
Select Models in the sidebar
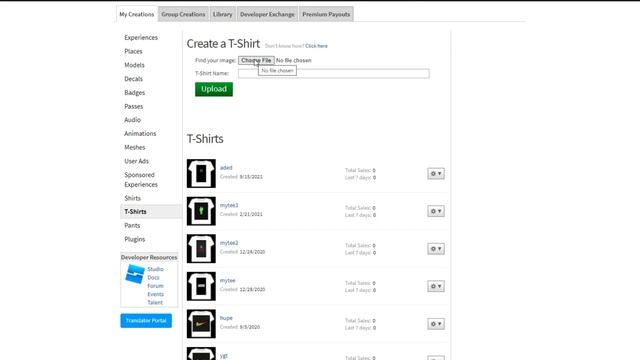(134, 65)
